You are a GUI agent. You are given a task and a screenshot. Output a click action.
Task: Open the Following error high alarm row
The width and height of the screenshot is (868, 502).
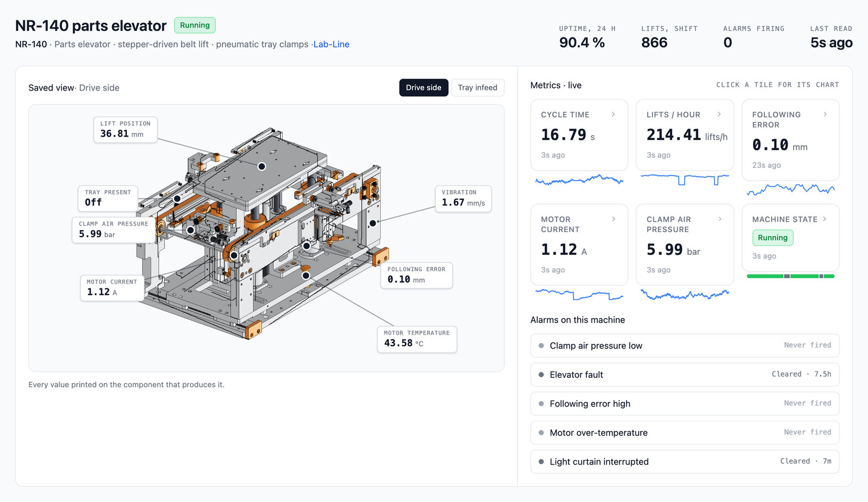pos(685,403)
